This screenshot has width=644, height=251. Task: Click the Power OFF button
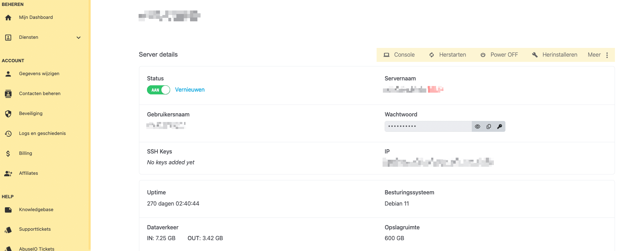(499, 55)
